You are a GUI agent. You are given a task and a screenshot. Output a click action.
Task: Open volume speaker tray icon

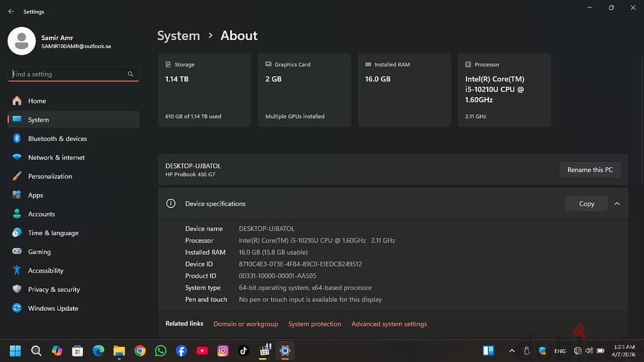tap(589, 351)
